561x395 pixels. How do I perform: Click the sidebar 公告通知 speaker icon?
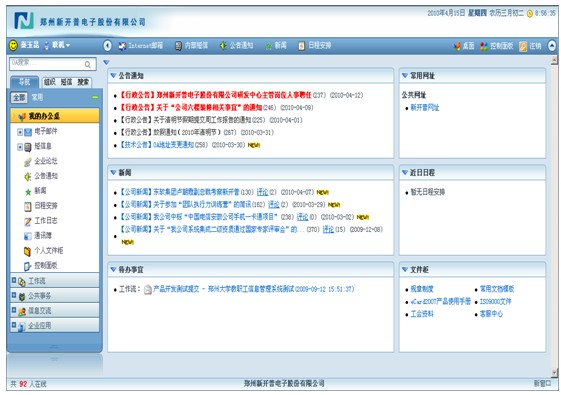(28, 176)
